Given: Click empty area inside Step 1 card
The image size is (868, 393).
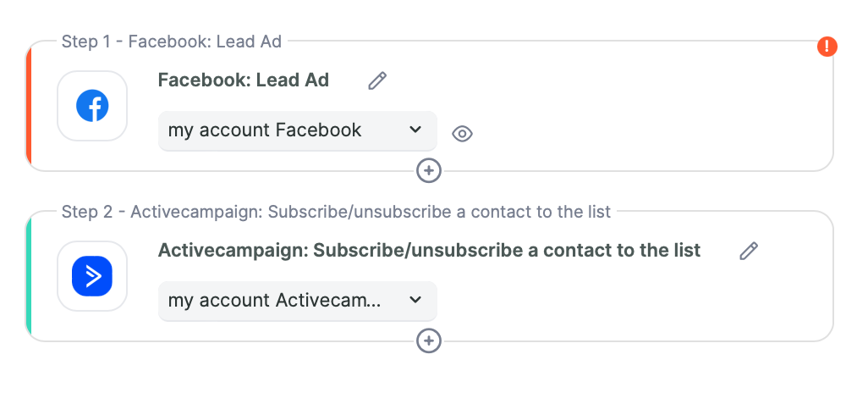Looking at the screenshot, I should 636,111.
